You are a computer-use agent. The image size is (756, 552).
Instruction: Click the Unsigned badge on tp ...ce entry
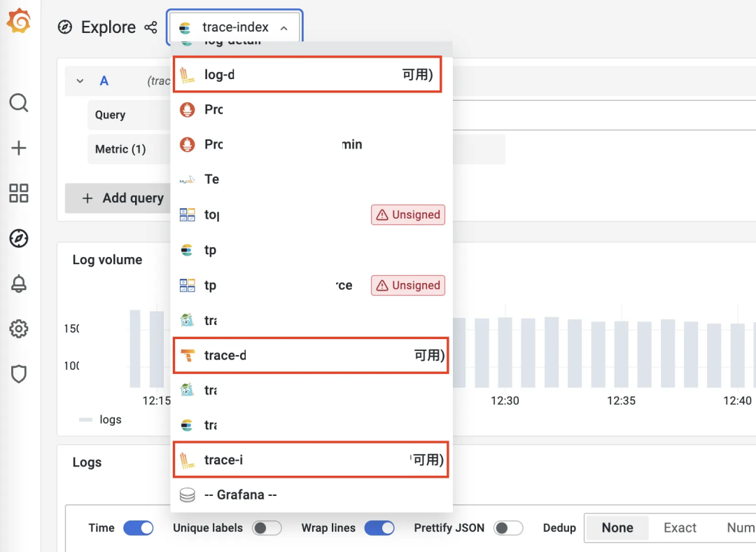coord(408,285)
